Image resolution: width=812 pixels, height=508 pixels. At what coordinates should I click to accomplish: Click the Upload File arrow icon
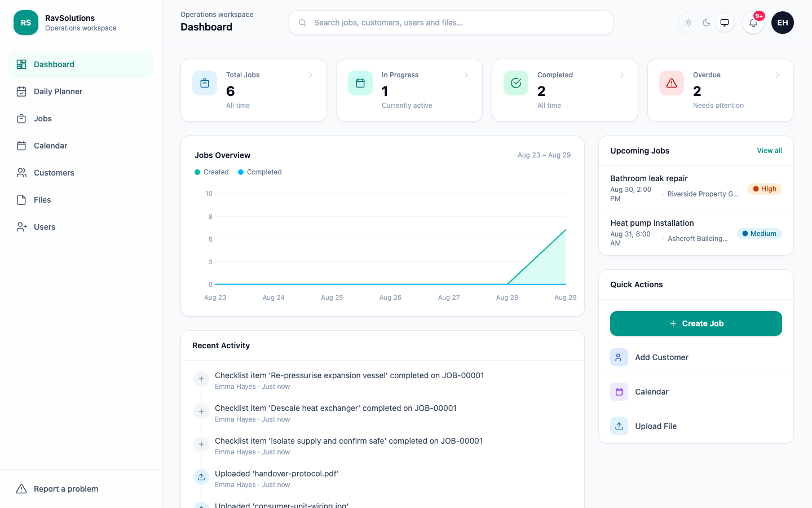click(619, 426)
